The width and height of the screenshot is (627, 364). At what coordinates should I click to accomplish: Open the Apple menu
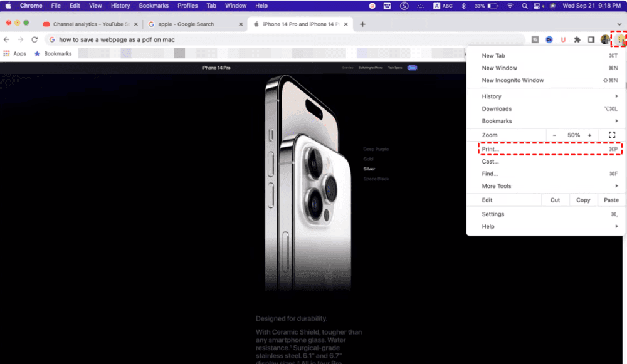(8, 6)
